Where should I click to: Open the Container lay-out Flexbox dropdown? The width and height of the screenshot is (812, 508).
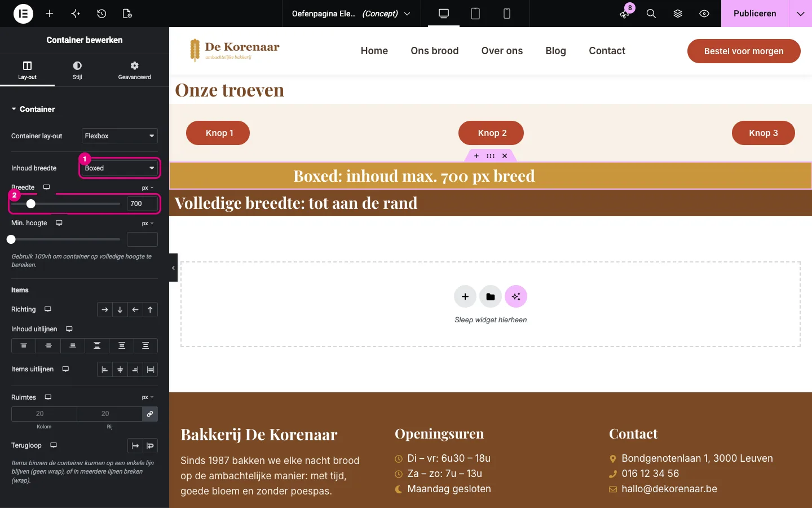120,136
